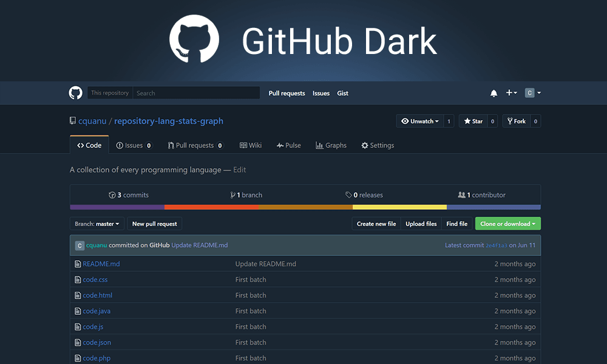
Task: View Pulse activity for the repository
Action: (289, 145)
